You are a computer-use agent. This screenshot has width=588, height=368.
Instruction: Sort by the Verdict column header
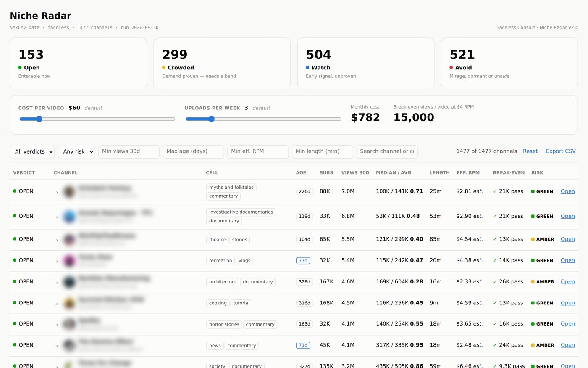pyautogui.click(x=24, y=173)
